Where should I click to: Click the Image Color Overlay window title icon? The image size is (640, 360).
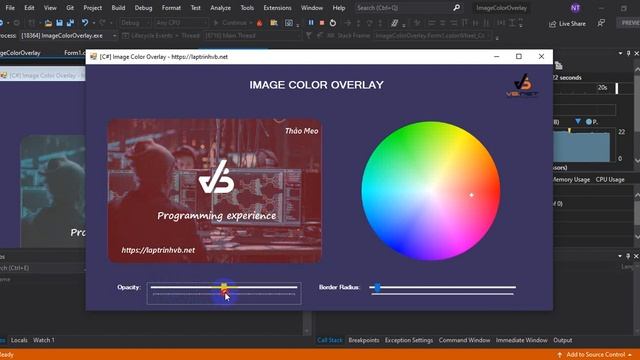[x=93, y=57]
